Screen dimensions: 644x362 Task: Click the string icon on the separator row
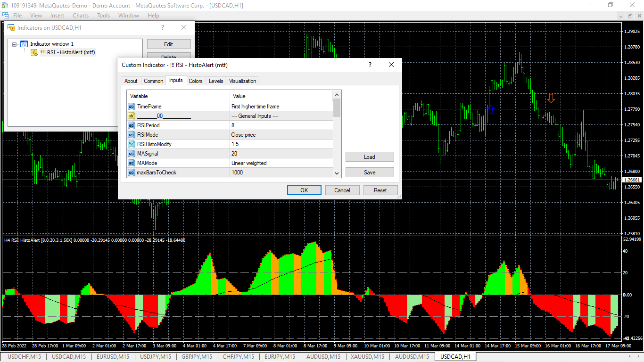point(131,116)
